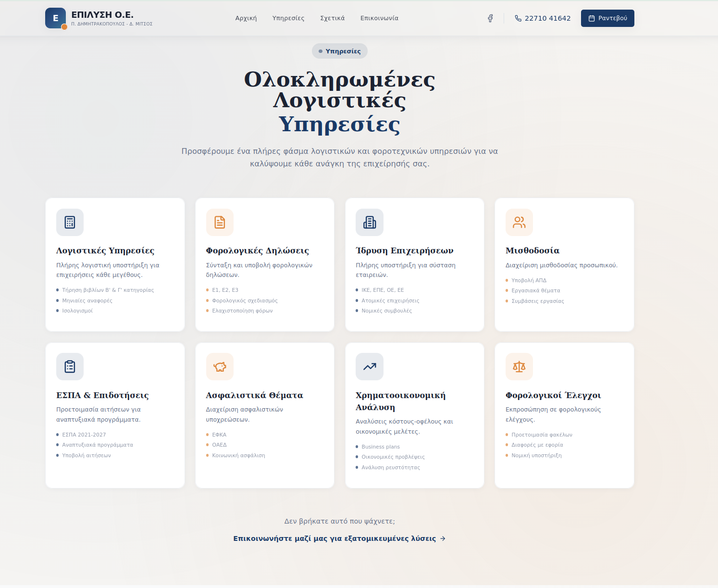Open Υπηρεσίες in the navigation menu
This screenshot has width=718, height=588.
[x=288, y=18]
